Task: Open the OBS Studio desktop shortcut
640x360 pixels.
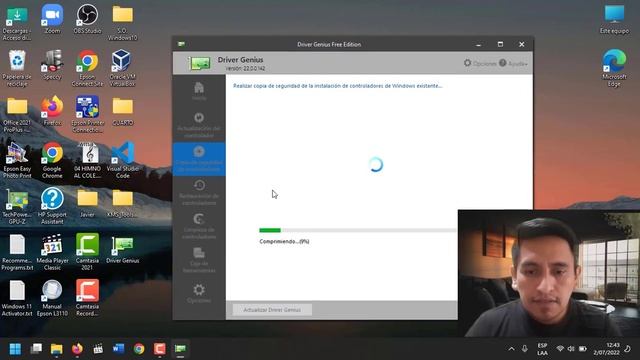Action: [x=87, y=20]
